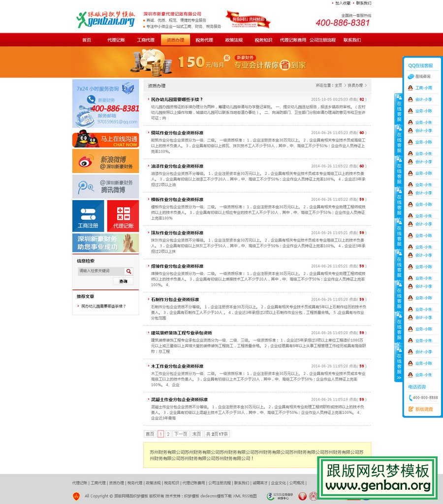Go to 下一页 in pagination
443x504 pixels.
click(x=180, y=434)
